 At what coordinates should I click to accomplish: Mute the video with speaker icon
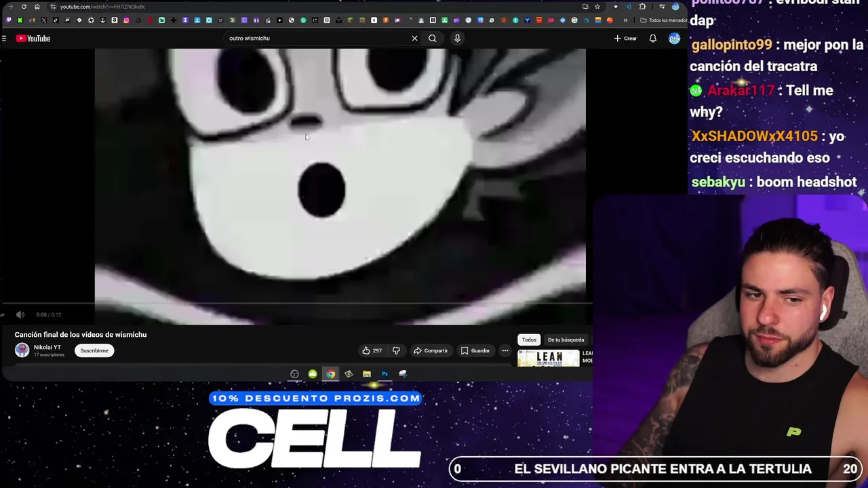click(x=20, y=314)
